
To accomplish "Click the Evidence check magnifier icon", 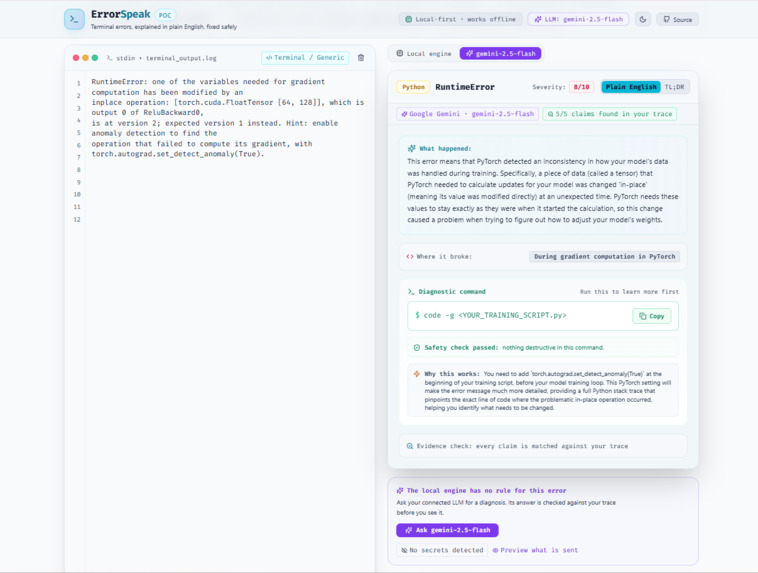I will pyautogui.click(x=410, y=446).
